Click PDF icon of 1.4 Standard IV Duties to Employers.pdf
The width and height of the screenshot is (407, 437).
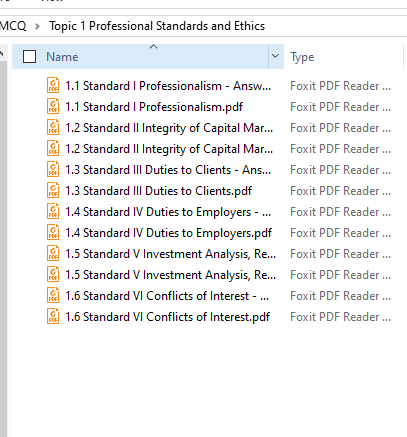tap(53, 233)
